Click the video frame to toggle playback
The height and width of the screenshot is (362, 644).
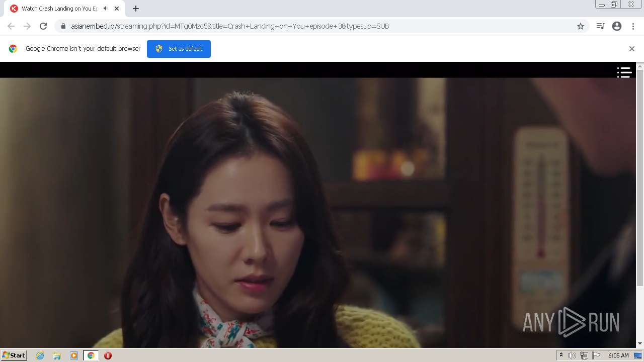(x=318, y=212)
